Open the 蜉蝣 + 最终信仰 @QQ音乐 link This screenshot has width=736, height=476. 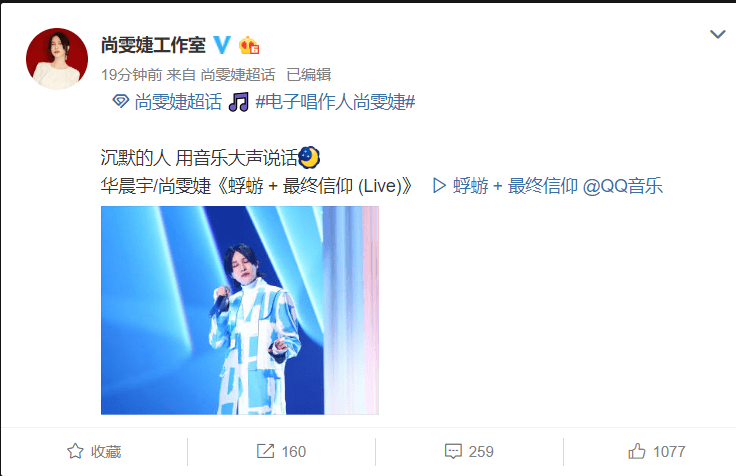pos(558,186)
